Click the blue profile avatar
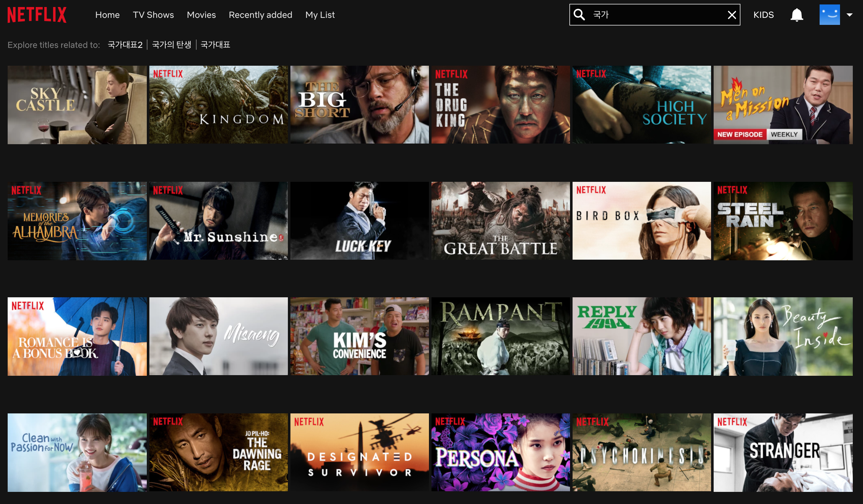863x504 pixels. pos(829,15)
